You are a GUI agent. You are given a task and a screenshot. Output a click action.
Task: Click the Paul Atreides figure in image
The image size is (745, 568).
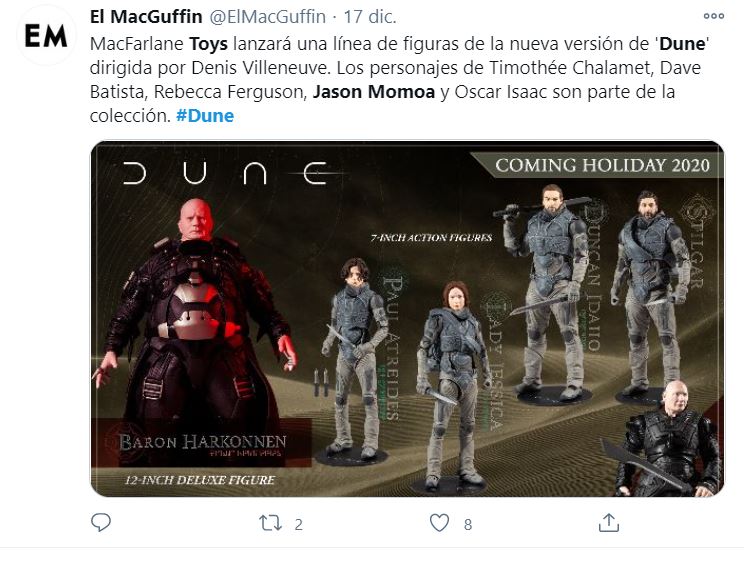click(354, 356)
